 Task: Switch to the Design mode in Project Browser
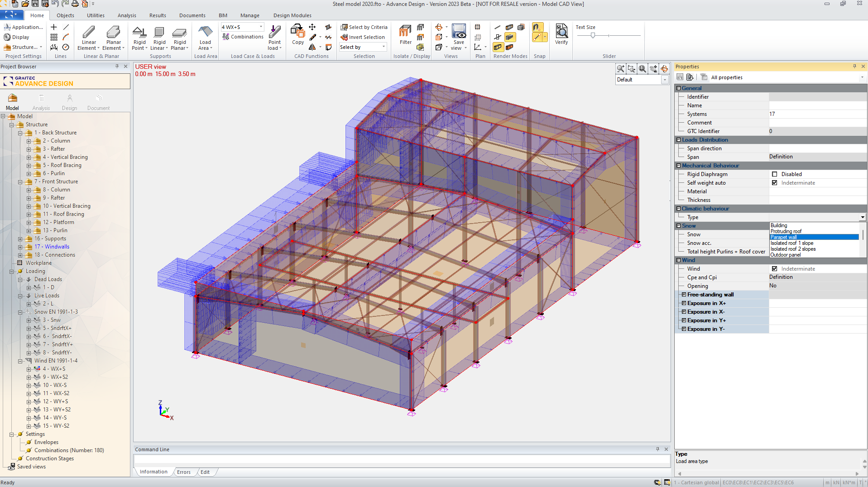(x=69, y=102)
